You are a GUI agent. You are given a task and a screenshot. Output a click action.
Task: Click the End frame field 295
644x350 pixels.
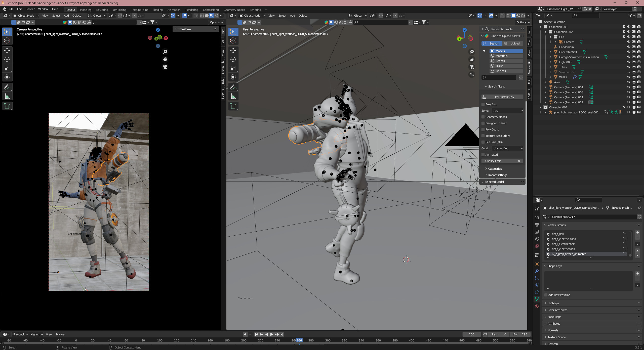click(520, 334)
